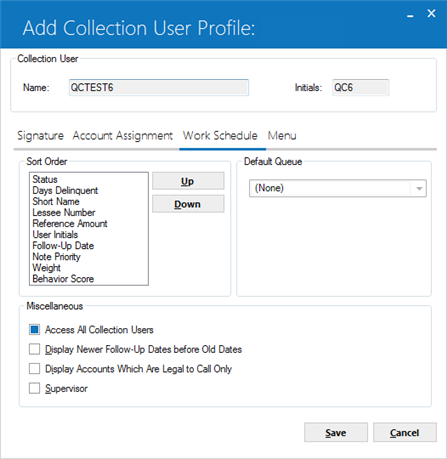The image size is (447, 459).
Task: Expand the Default Queue dropdown arrow
Action: 419,188
